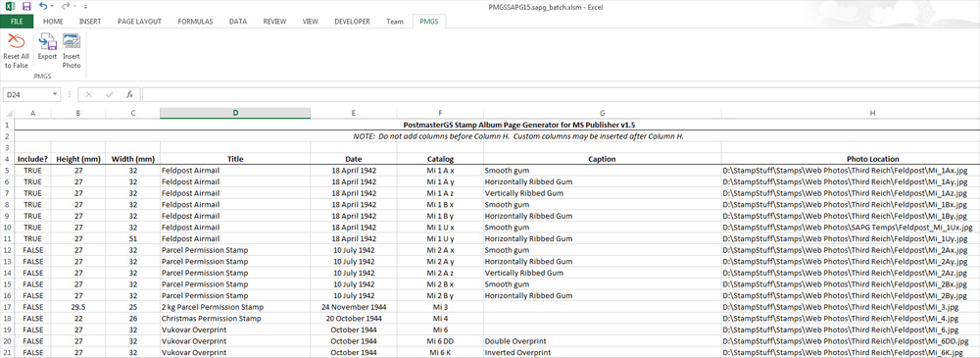The height and width of the screenshot is (358, 980).
Task: Click the Double Overprint caption cell
Action: (603, 341)
